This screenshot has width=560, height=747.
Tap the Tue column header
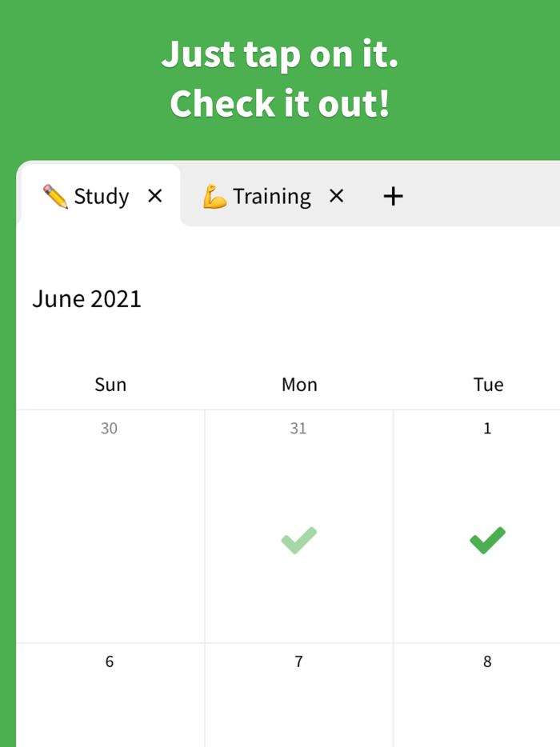coord(488,384)
